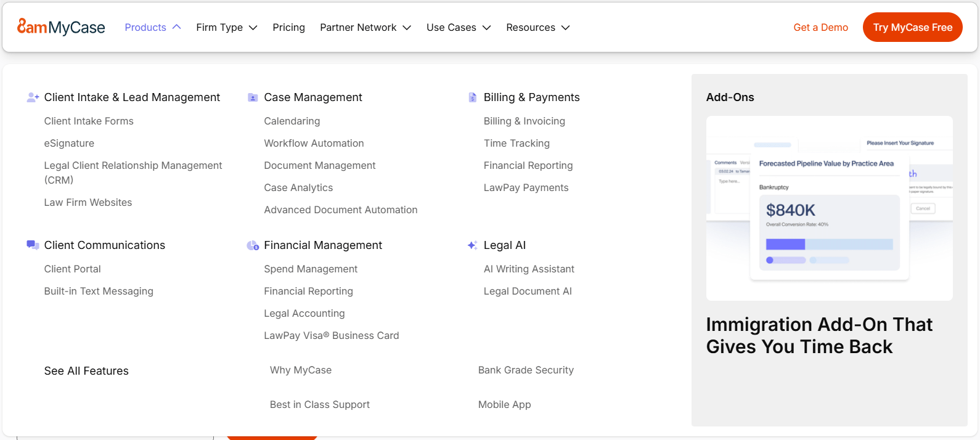Viewport: 980px width, 440px height.
Task: Collapse the Products menu chevron
Action: (x=177, y=27)
